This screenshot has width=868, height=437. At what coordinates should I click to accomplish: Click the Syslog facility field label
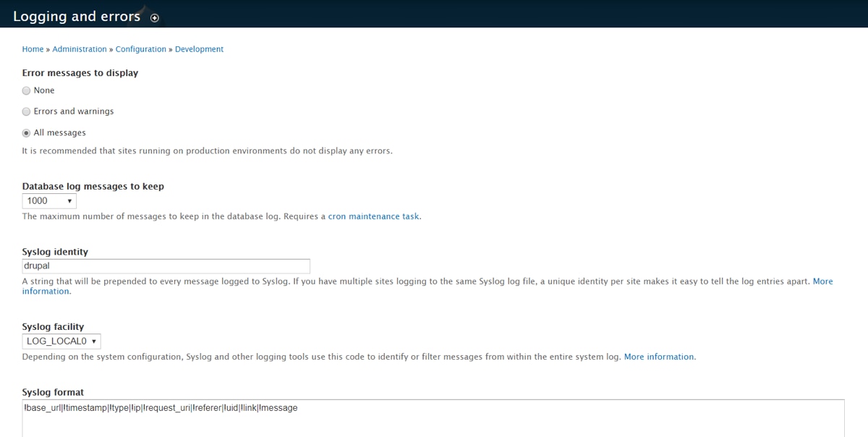(53, 327)
